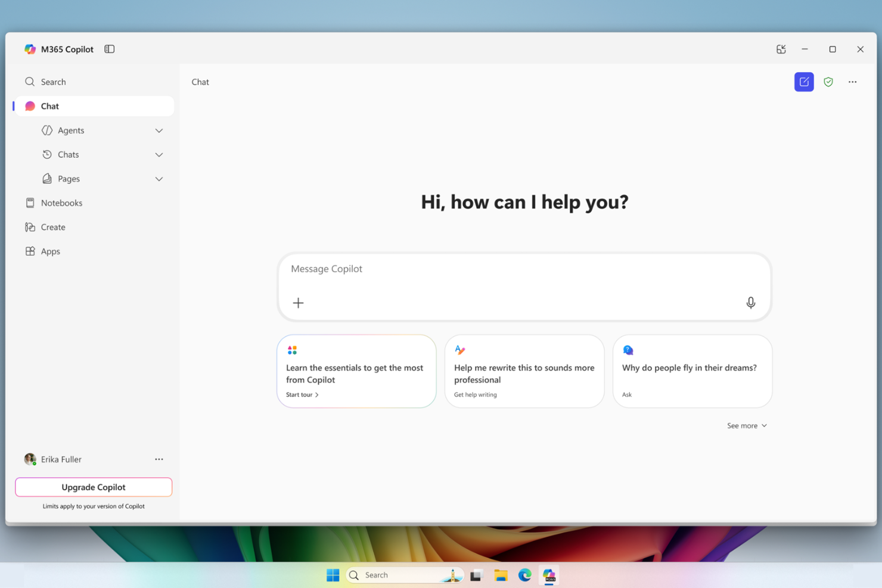
Task: Open Microsoft Edge from the taskbar
Action: tap(524, 575)
